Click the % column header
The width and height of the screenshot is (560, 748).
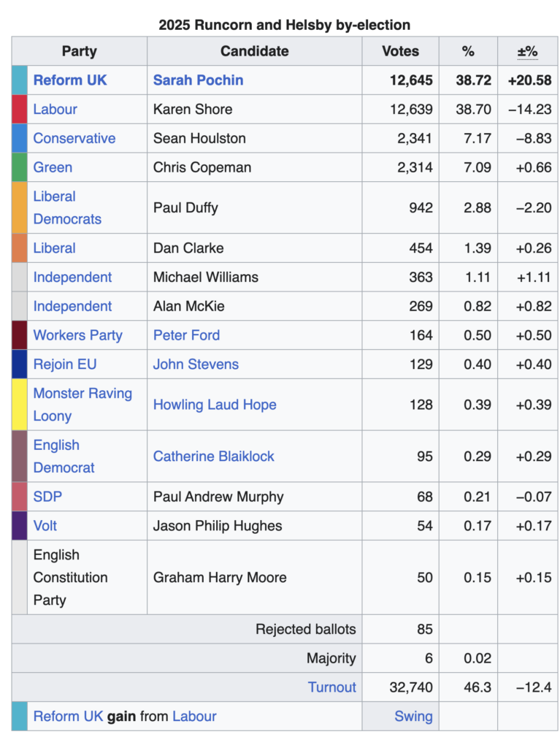point(469,51)
